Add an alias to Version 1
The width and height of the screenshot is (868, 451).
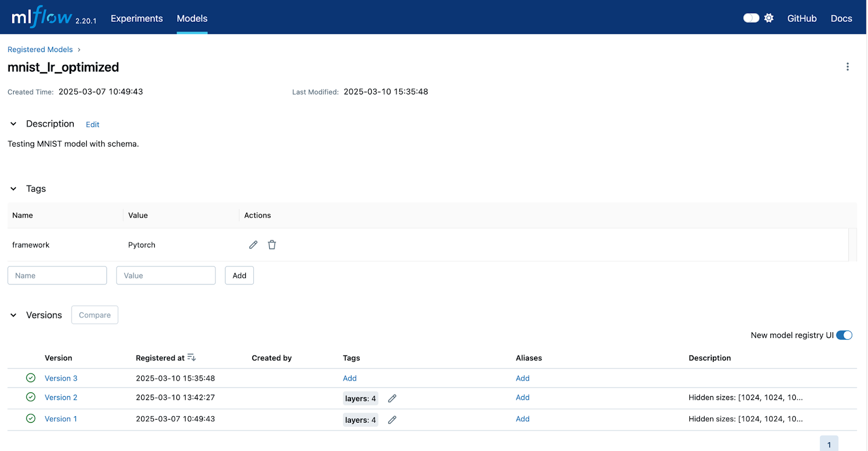tap(522, 419)
